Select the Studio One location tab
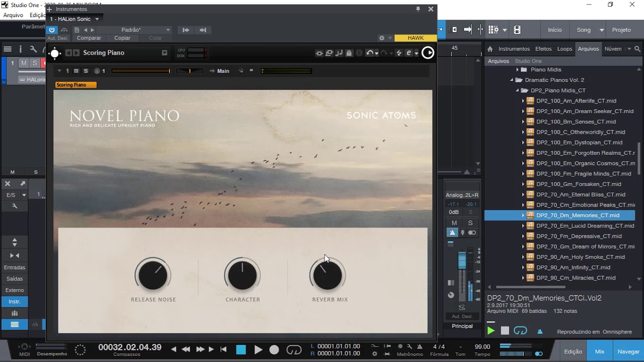Image resolution: width=644 pixels, height=362 pixels. click(x=528, y=61)
